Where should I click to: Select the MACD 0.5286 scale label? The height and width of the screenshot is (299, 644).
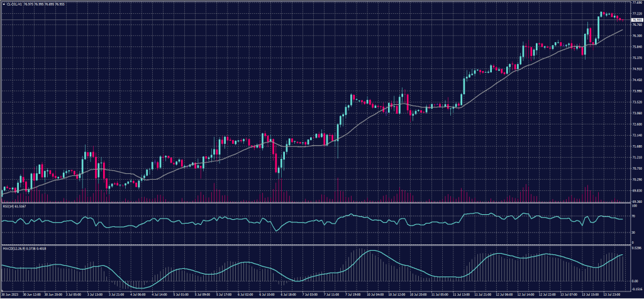coord(636,247)
